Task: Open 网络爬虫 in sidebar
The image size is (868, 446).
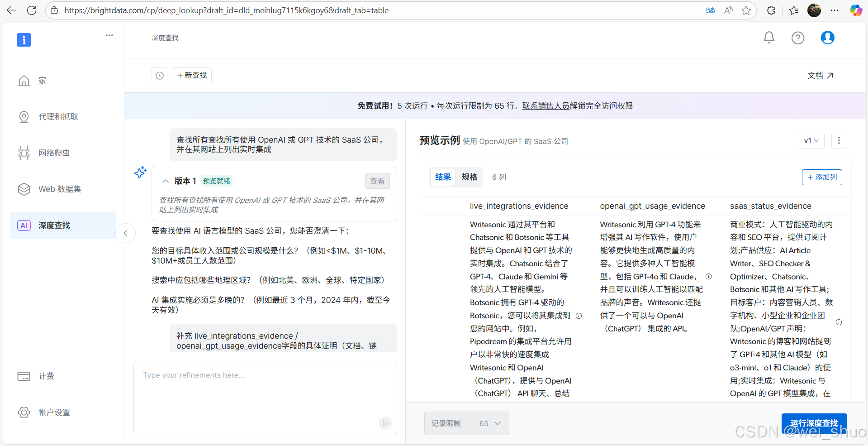Action: pos(63,153)
